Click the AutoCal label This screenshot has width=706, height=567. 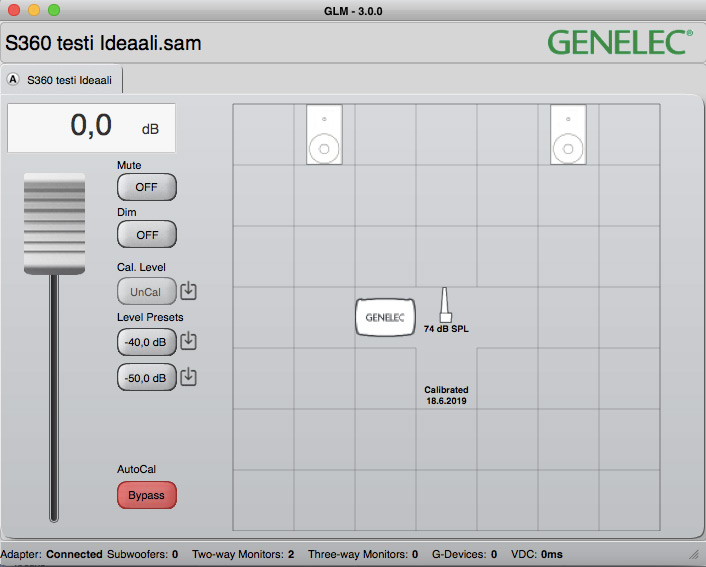click(136, 469)
